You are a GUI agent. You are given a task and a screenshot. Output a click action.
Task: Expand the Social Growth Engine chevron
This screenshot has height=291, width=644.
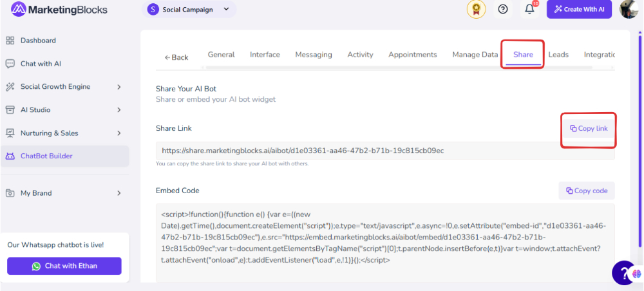click(119, 87)
